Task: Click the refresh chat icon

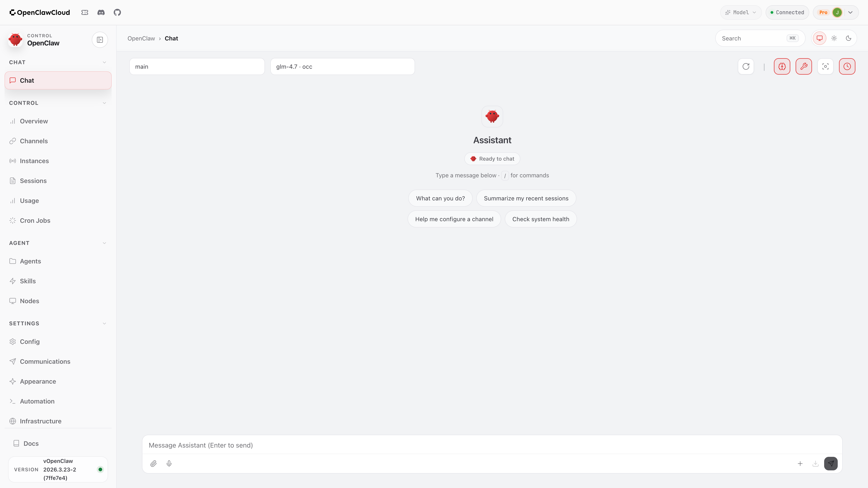Action: pyautogui.click(x=746, y=66)
